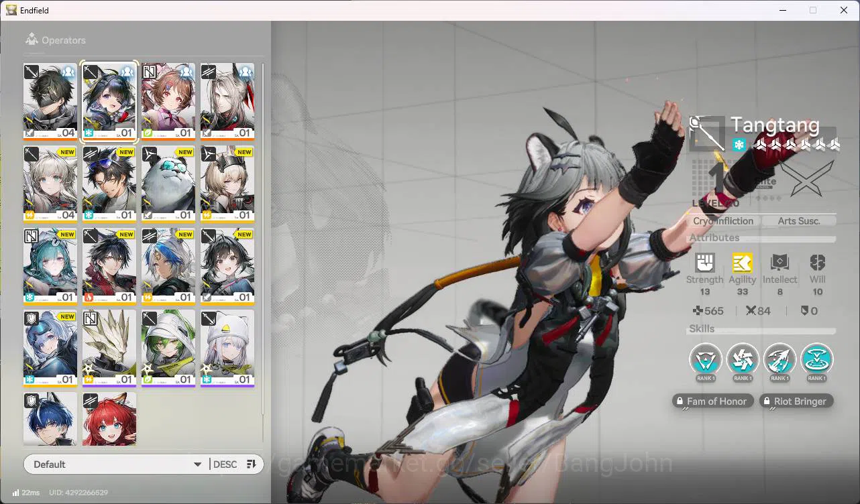Click the crossed-swords attack stat icon
Image resolution: width=860 pixels, height=504 pixels.
pos(751,311)
